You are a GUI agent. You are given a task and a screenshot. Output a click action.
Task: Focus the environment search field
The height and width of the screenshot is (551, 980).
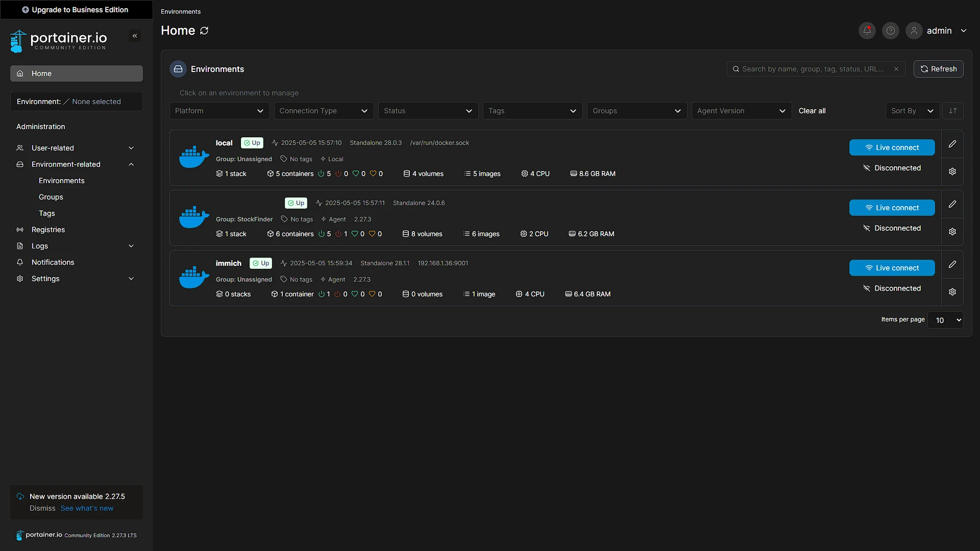(816, 69)
